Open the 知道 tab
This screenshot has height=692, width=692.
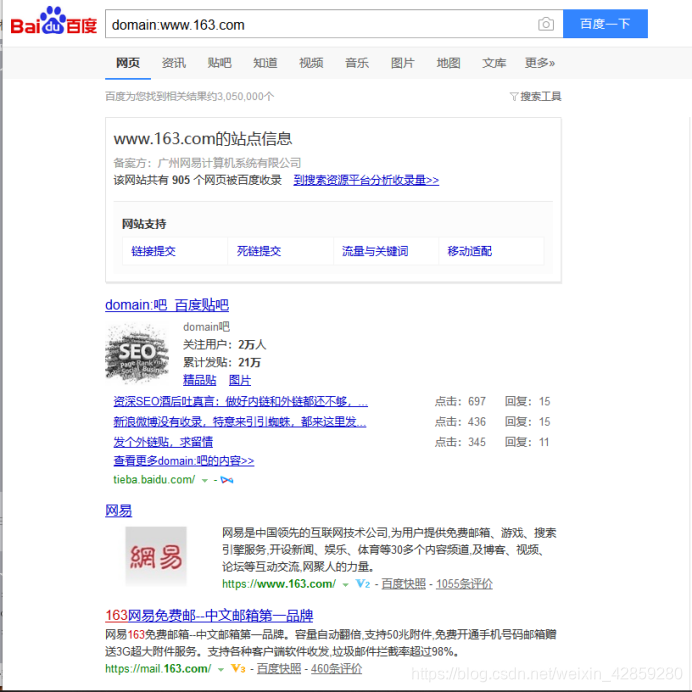[265, 63]
